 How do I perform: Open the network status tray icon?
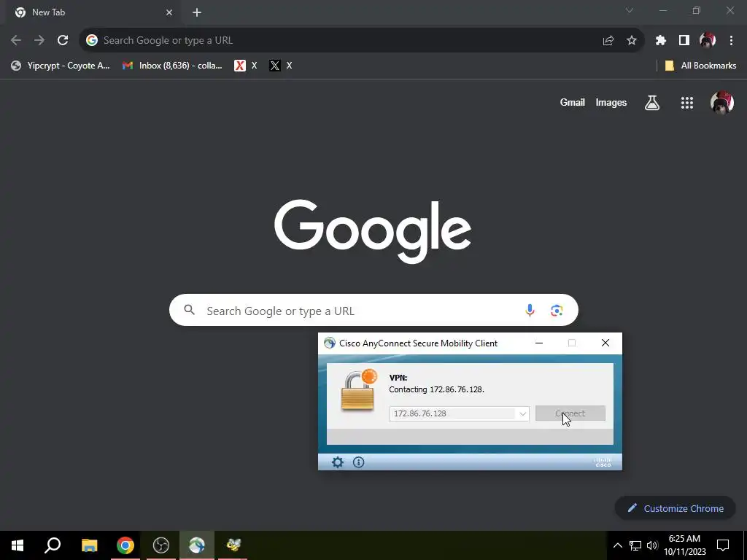[635, 545]
